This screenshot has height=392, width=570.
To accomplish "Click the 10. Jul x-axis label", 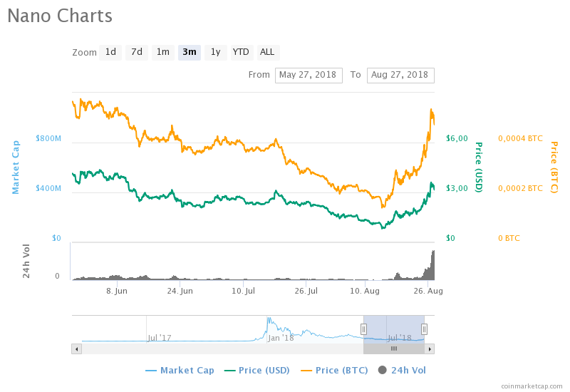I will [243, 291].
